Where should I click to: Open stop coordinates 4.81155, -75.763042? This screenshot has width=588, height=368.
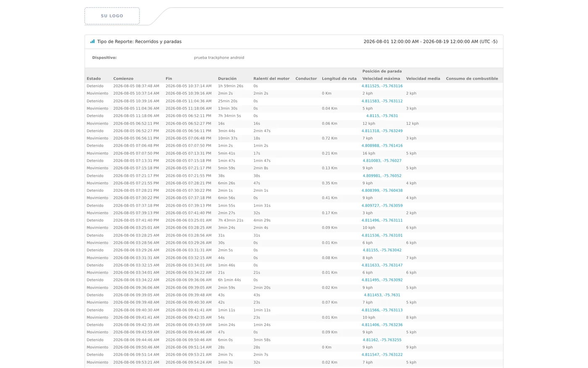coord(382,250)
